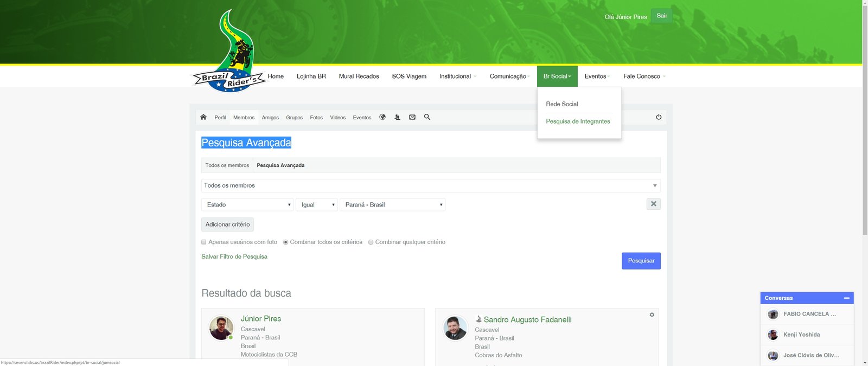The height and width of the screenshot is (366, 868).
Task: Expand the Comunicação menu
Action: tap(510, 76)
